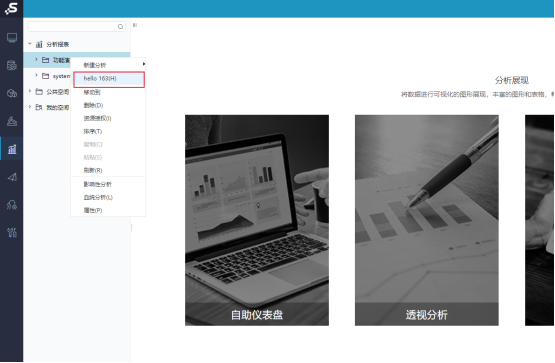Open the paper plane publish sidebar icon
The width and height of the screenshot is (555, 363).
[x=12, y=177]
